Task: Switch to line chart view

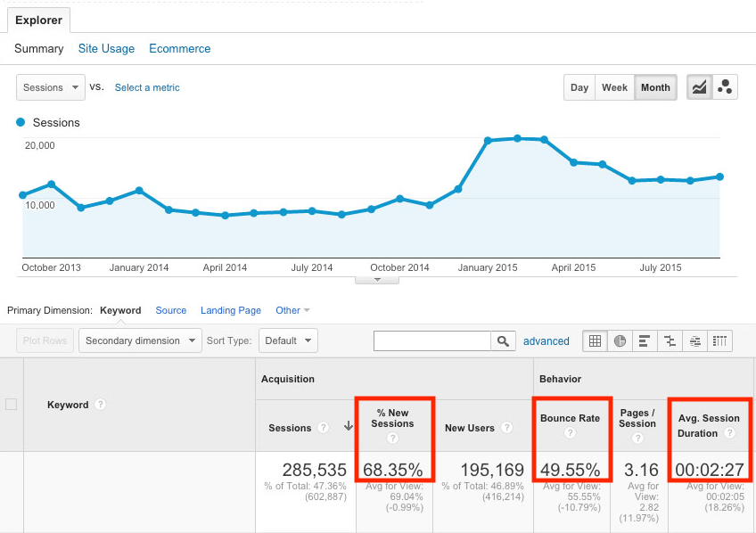Action: pyautogui.click(x=699, y=87)
